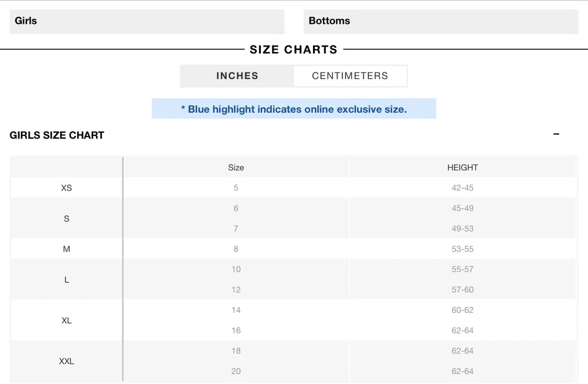Click the size 5 cell

(236, 188)
